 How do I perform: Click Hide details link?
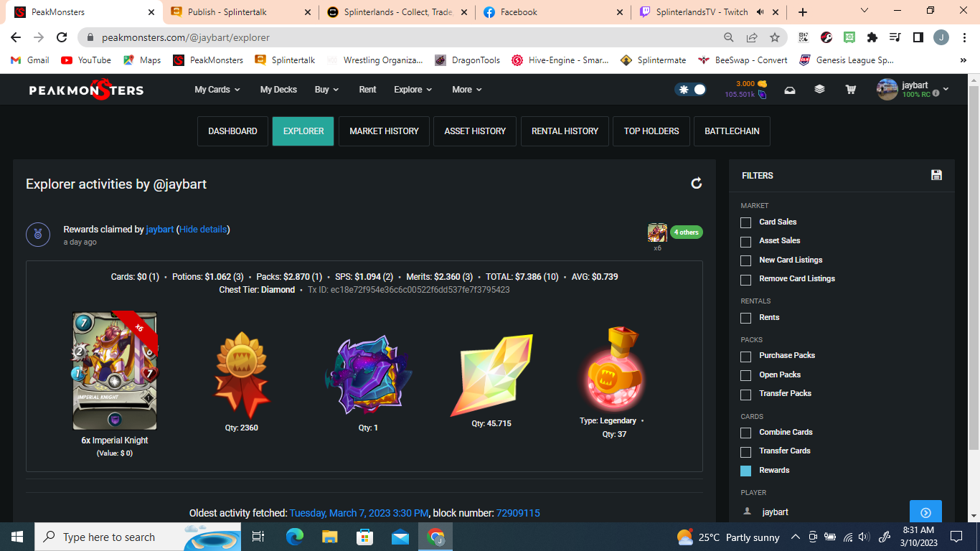tap(203, 230)
